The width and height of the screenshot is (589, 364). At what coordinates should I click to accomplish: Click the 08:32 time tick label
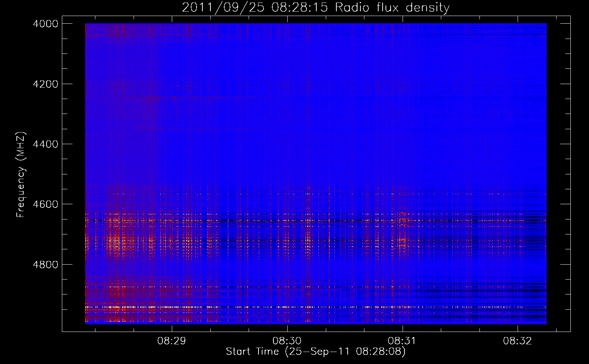point(517,341)
